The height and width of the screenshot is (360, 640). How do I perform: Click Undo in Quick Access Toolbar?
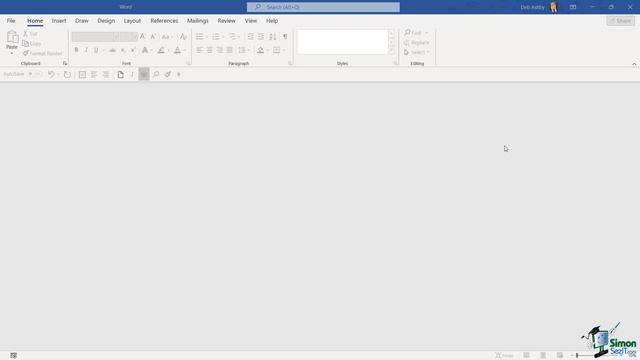coord(51,74)
